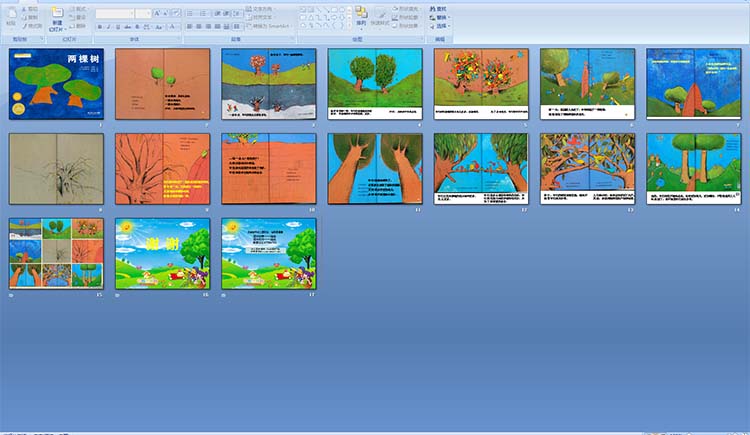Click the Replace button in editing group
This screenshot has width=750, height=435.
pos(440,17)
